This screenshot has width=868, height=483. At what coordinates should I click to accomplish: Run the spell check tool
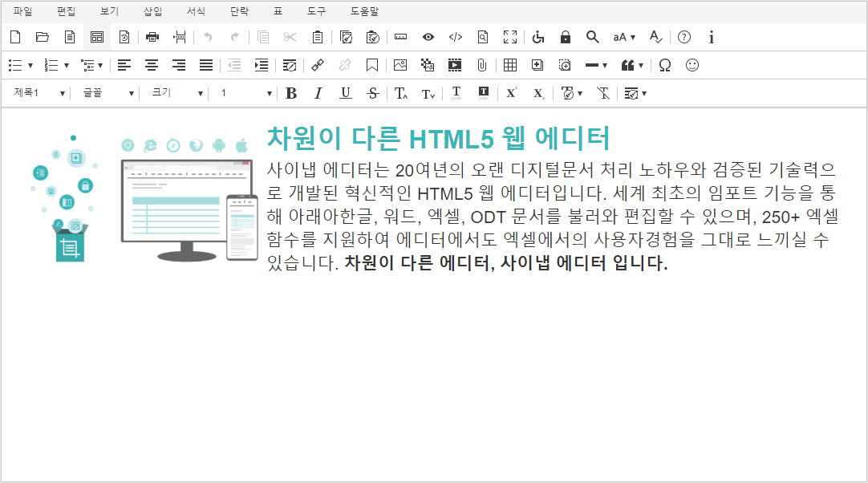[656, 37]
